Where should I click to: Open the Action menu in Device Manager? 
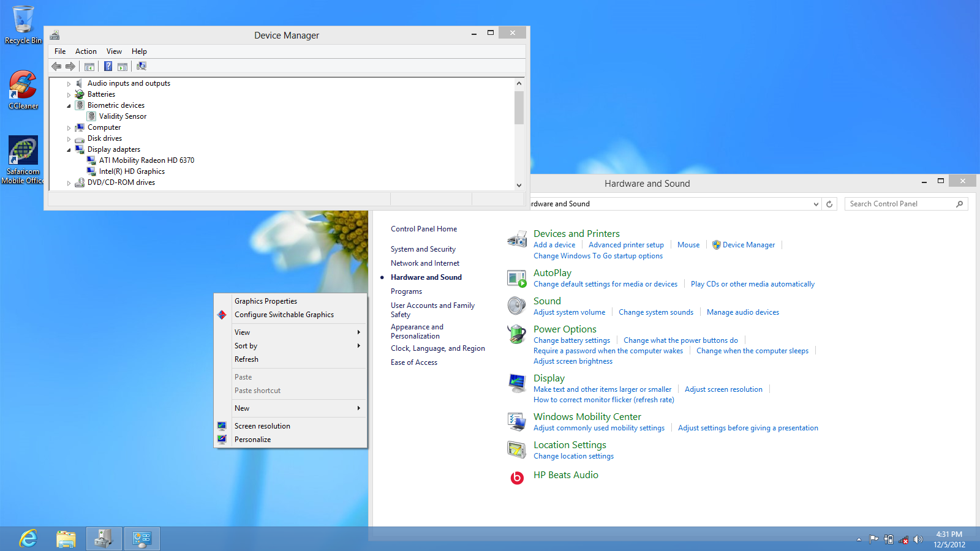[x=86, y=51]
